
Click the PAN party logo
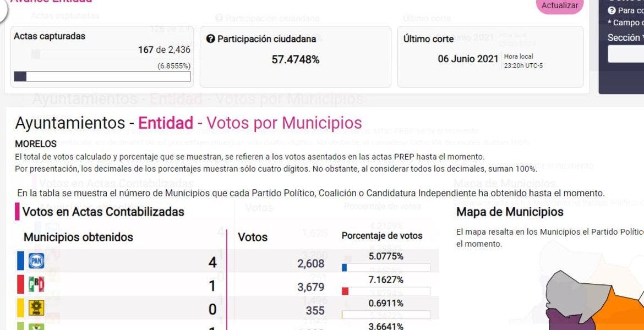36,261
